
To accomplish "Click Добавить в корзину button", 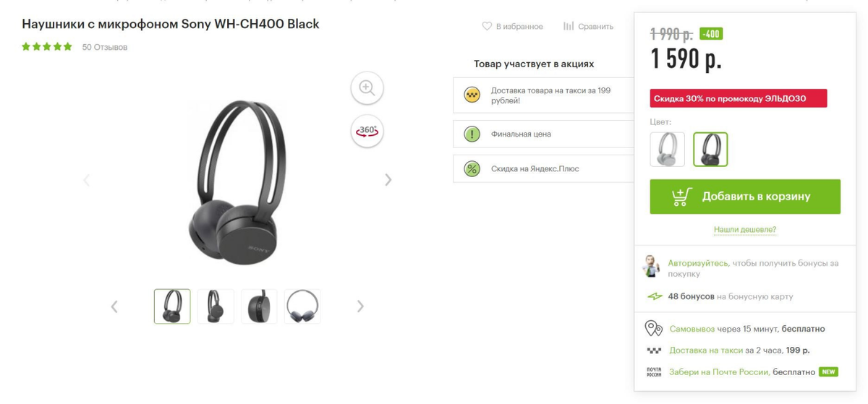I will (x=745, y=197).
